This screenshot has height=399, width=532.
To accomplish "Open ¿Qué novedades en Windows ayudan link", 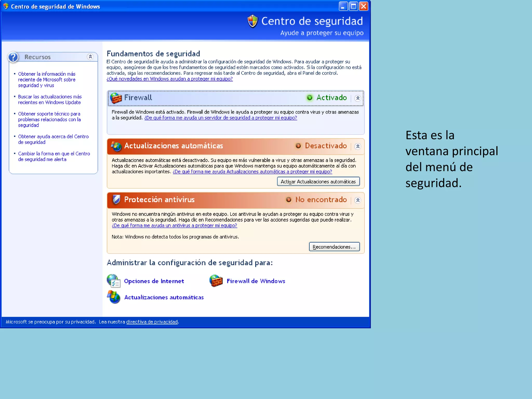I will click(x=170, y=79).
